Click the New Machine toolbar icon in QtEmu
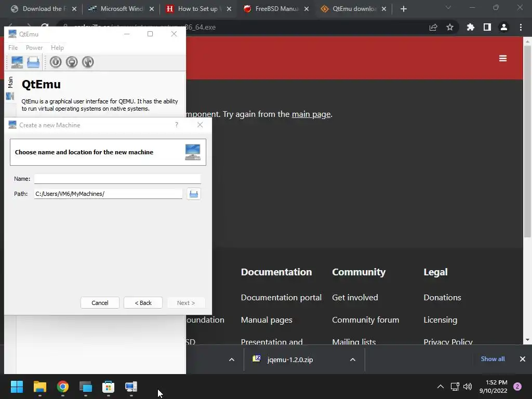 click(x=17, y=62)
